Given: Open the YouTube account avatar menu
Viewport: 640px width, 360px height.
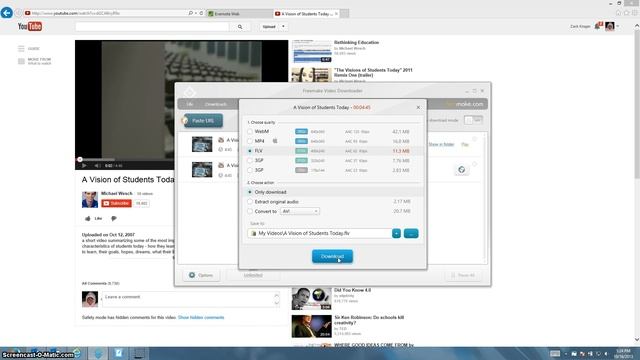Looking at the screenshot, I should 610,26.
